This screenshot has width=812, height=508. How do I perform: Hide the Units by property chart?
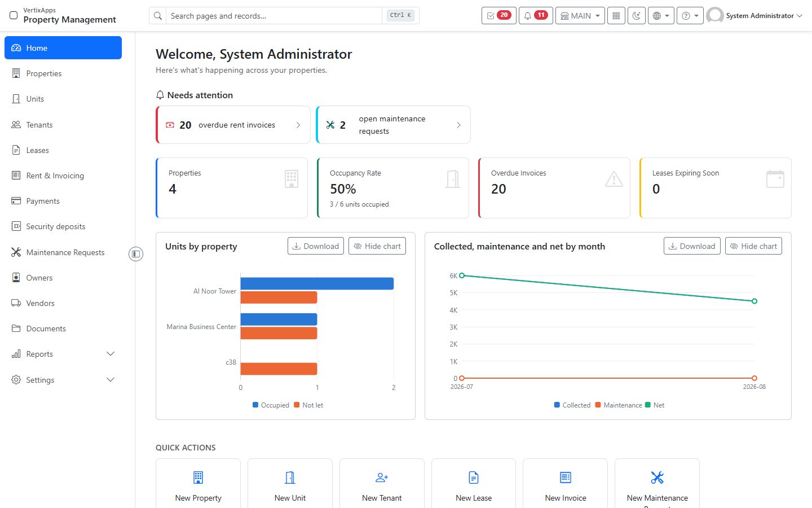[377, 246]
